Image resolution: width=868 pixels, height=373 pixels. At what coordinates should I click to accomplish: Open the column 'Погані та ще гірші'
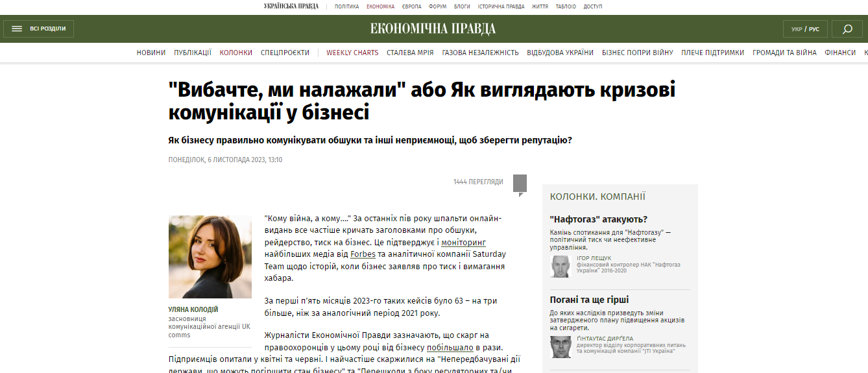coord(589,300)
